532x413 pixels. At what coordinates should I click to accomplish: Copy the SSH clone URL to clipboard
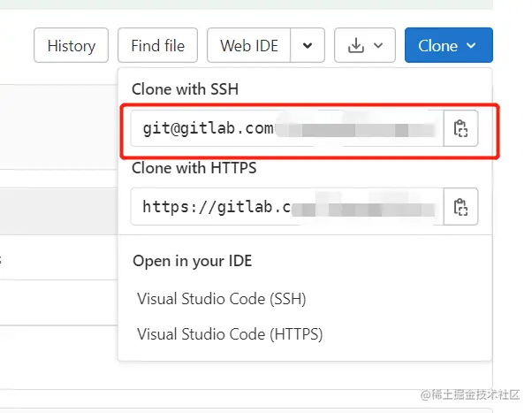[x=460, y=128]
